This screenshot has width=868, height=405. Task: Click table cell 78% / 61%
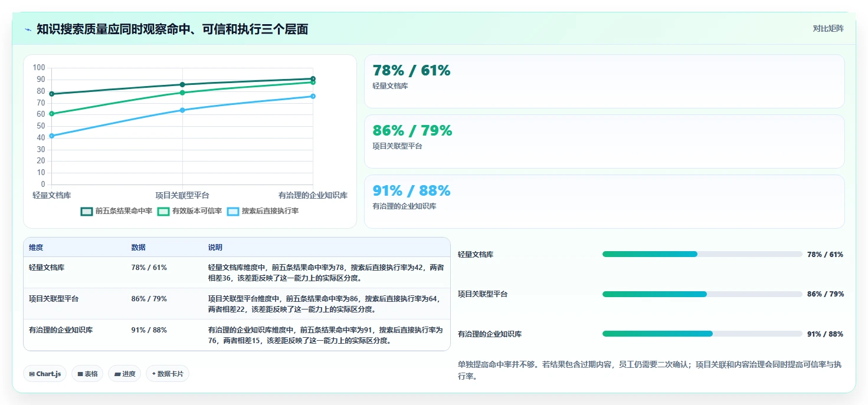pyautogui.click(x=149, y=268)
